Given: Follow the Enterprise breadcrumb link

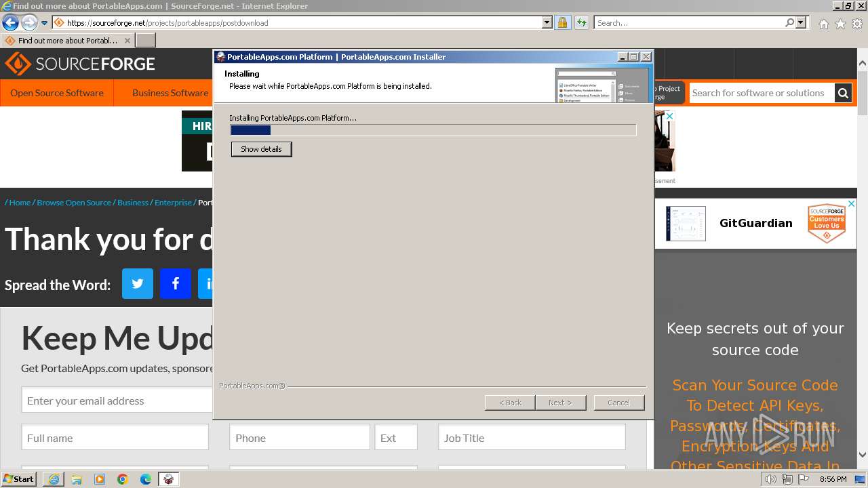Looking at the screenshot, I should (173, 203).
